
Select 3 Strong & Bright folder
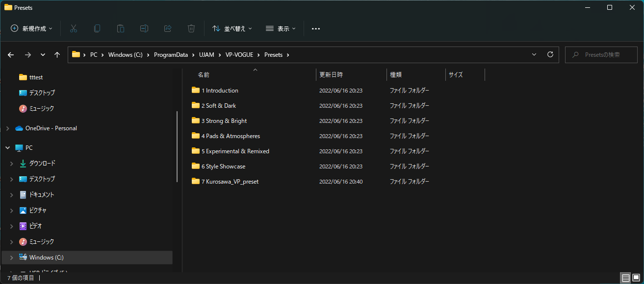tap(224, 121)
